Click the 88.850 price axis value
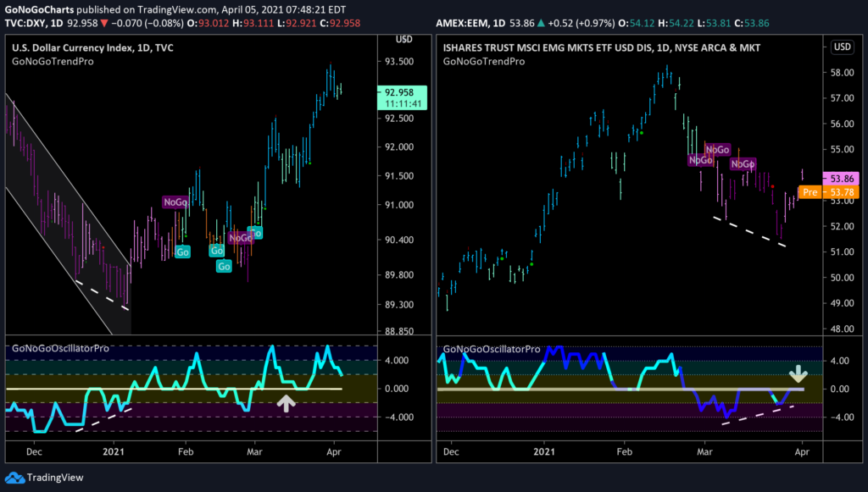 pyautogui.click(x=398, y=331)
